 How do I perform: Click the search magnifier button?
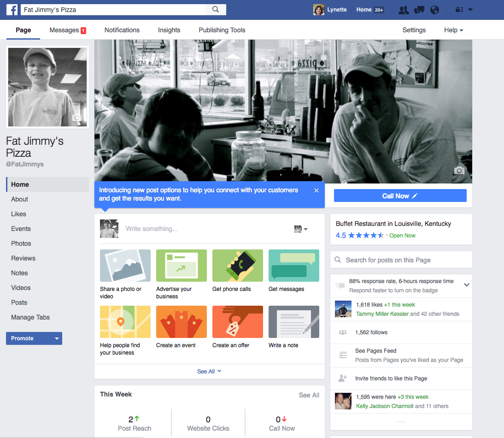click(215, 10)
